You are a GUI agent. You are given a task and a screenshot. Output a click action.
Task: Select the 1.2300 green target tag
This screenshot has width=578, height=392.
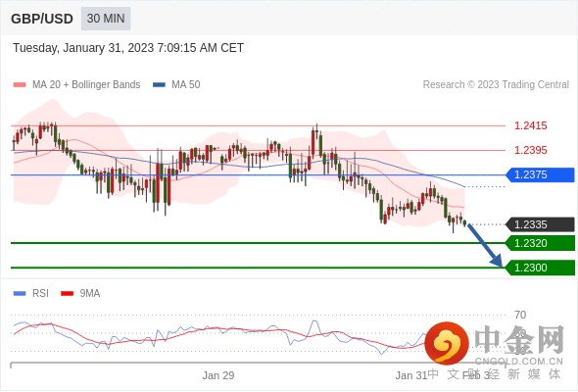(541, 268)
